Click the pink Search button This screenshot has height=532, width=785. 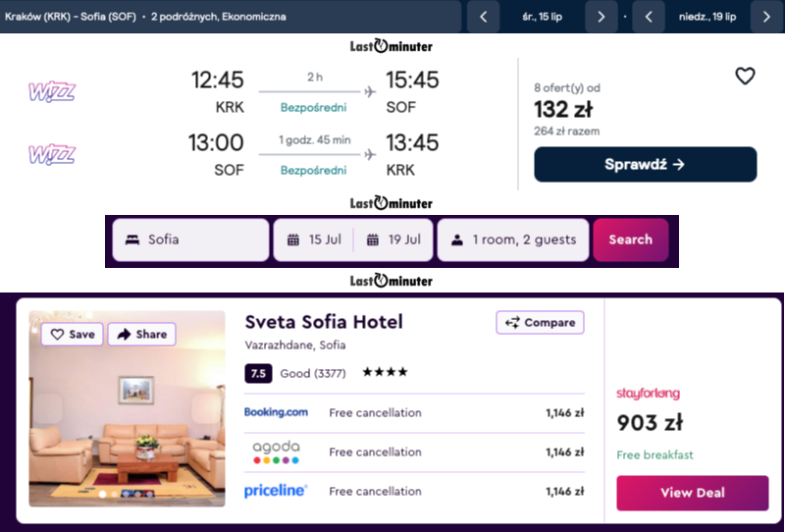click(x=630, y=239)
